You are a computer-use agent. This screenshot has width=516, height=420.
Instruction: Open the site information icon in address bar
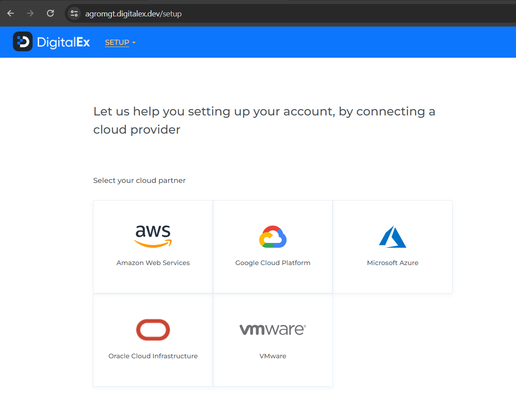point(74,13)
